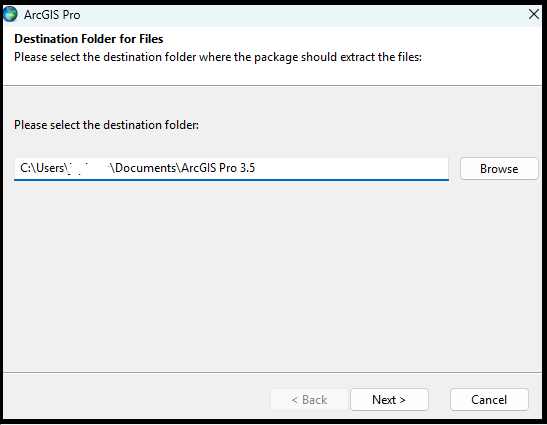This screenshot has height=425, width=547.
Task: Click the ArcGIS Pro globe icon in title bar
Action: tap(10, 14)
